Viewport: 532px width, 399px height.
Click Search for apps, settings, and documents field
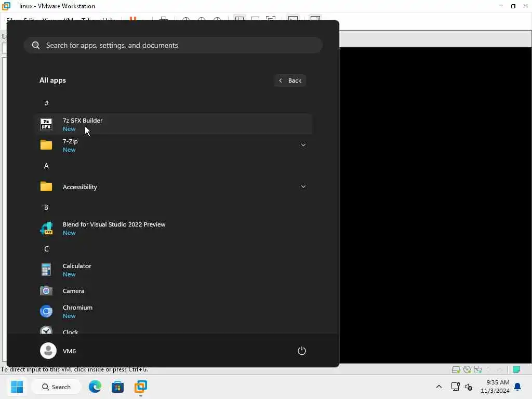(x=173, y=45)
